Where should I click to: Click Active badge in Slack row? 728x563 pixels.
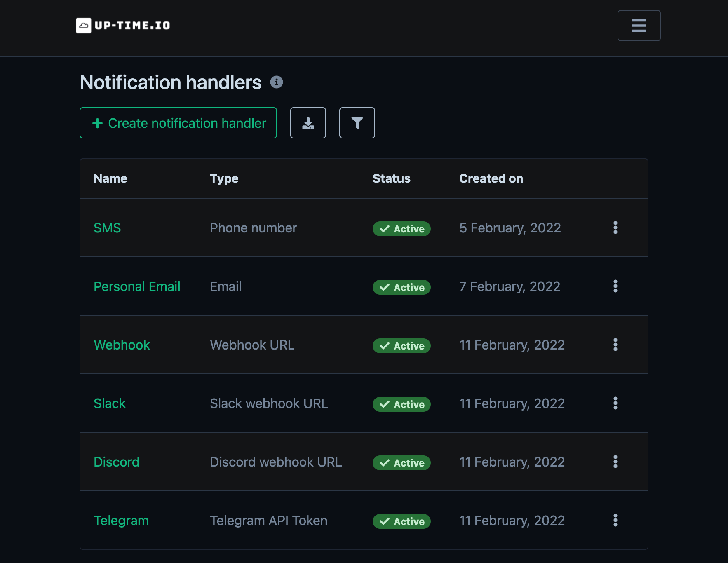(x=402, y=404)
